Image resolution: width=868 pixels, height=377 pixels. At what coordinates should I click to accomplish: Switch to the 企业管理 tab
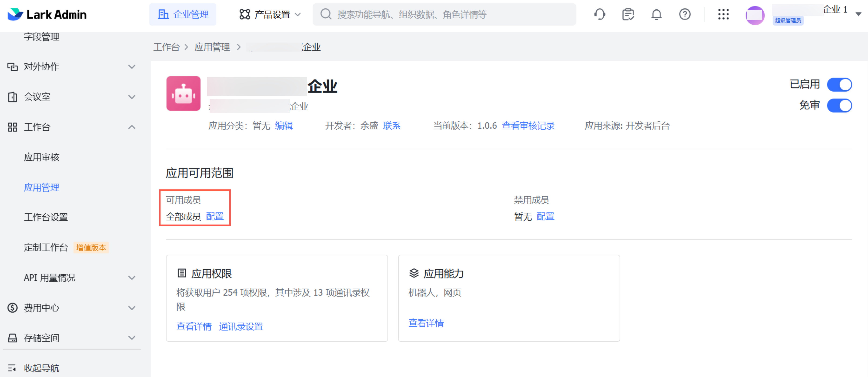tap(183, 14)
